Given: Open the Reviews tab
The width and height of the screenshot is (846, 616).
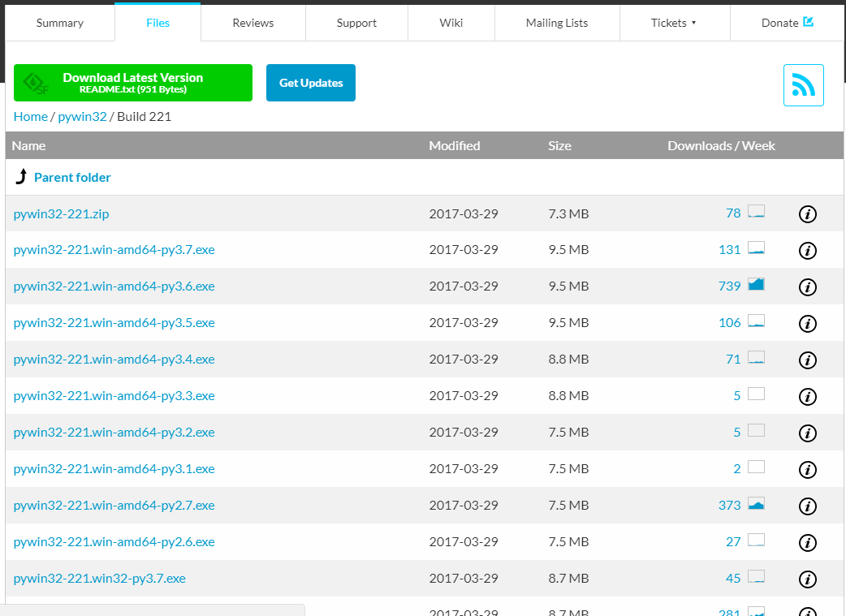Looking at the screenshot, I should (x=253, y=23).
